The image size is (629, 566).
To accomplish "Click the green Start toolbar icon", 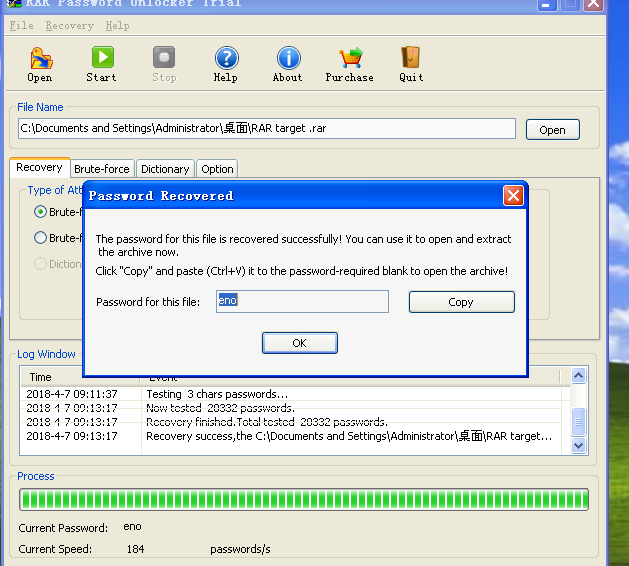I will (103, 57).
